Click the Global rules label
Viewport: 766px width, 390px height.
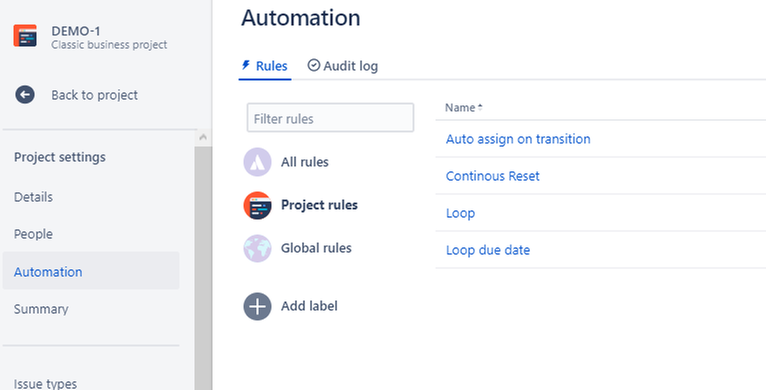(x=316, y=248)
